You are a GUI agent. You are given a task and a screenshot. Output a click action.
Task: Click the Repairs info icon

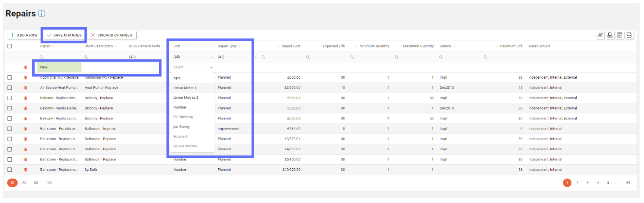[x=42, y=14]
